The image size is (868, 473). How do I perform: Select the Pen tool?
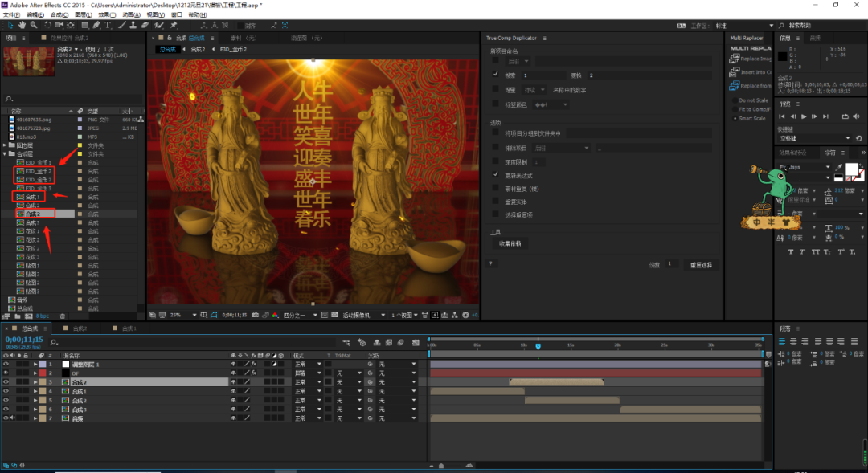pos(96,26)
